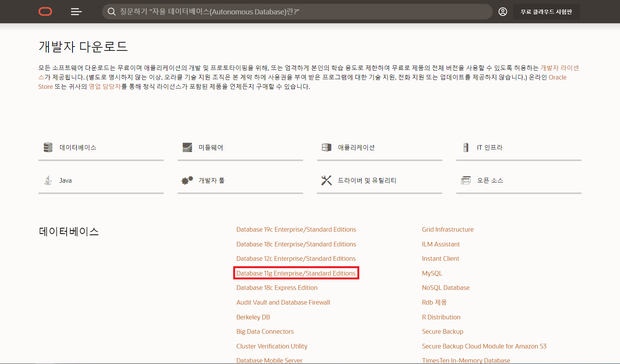Open the NoSQL Database link
620x364 pixels.
[x=446, y=288]
